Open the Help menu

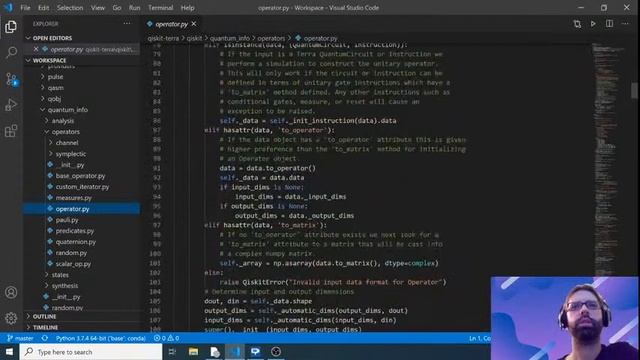coord(187,8)
